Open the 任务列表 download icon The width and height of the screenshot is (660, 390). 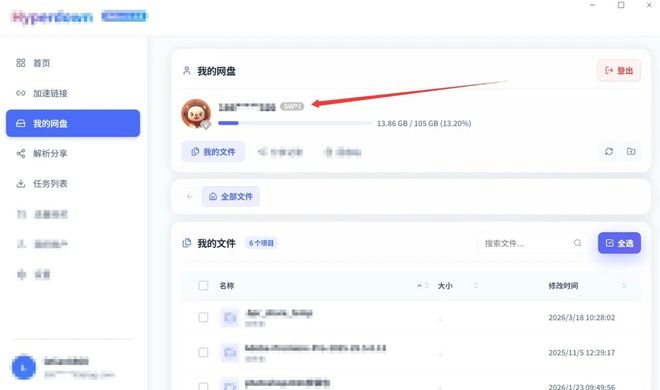21,183
